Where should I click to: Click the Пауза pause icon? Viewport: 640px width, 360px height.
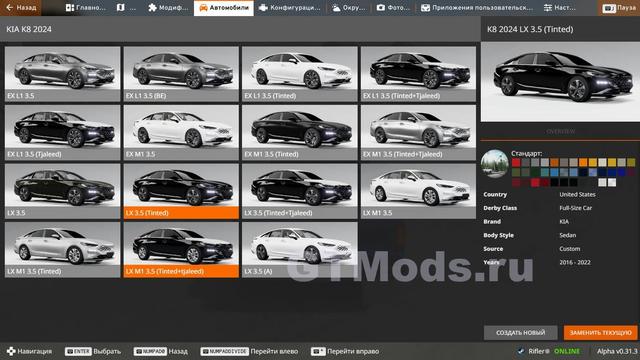(x=609, y=8)
